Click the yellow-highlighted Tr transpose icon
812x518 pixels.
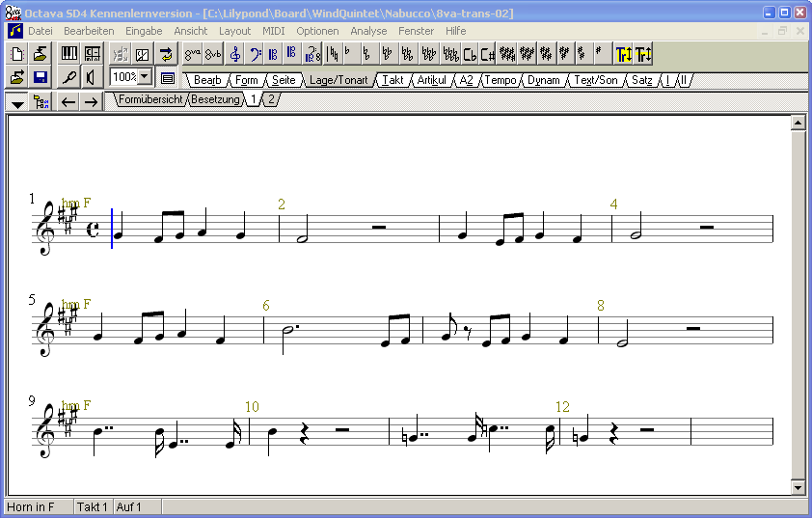[624, 54]
